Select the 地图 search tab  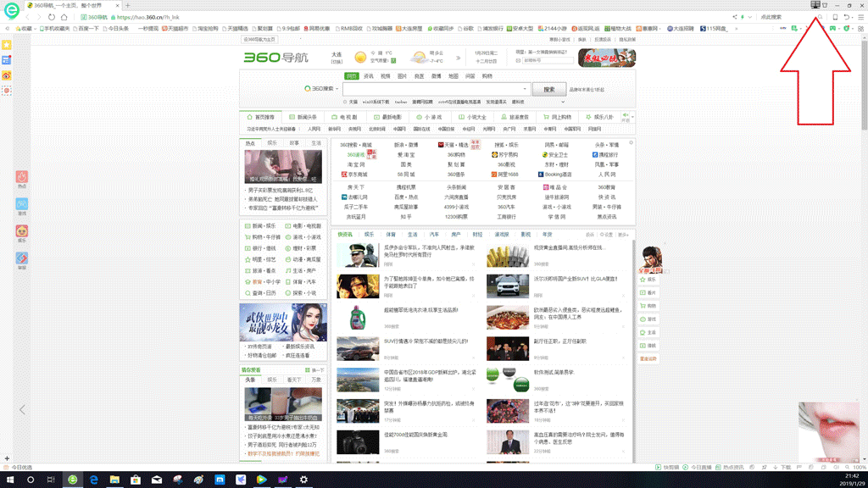tap(453, 75)
